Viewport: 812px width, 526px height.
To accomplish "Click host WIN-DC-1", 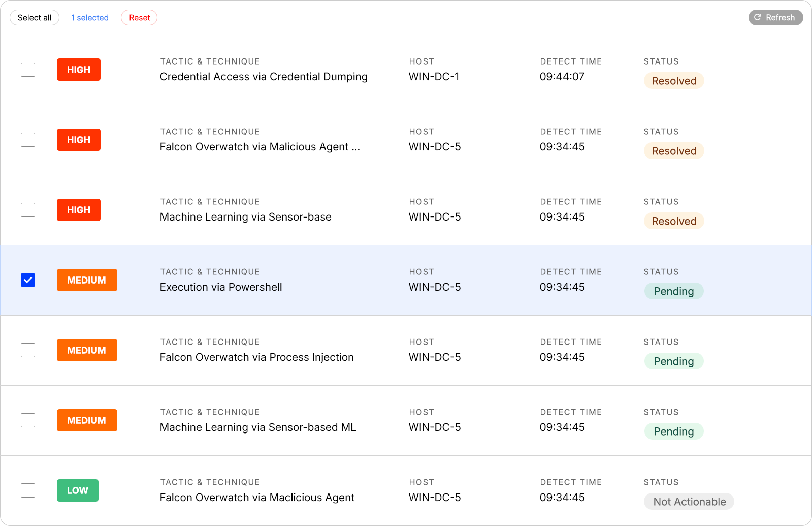I will (434, 77).
